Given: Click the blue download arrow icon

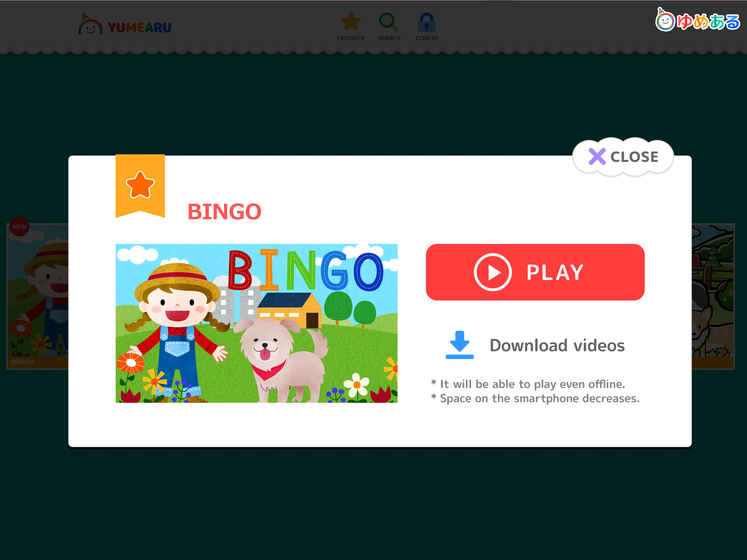Looking at the screenshot, I should tap(460, 345).
